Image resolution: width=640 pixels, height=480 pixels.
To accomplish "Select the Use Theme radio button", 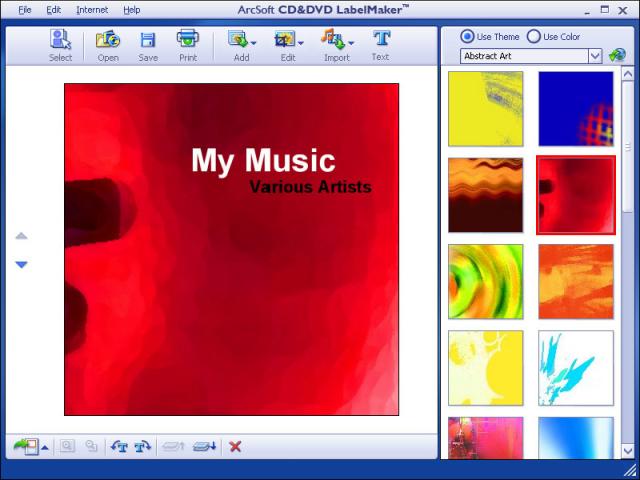I will 467,36.
